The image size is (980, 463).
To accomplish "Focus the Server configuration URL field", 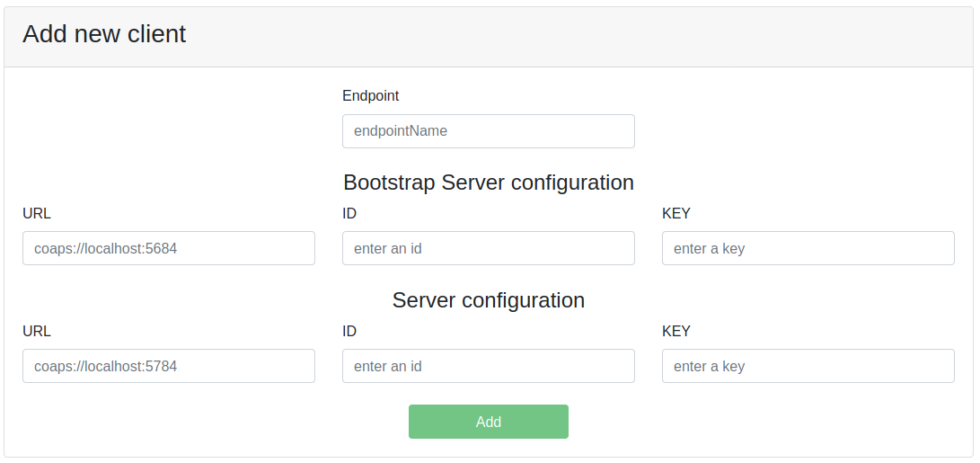I will tap(168, 366).
